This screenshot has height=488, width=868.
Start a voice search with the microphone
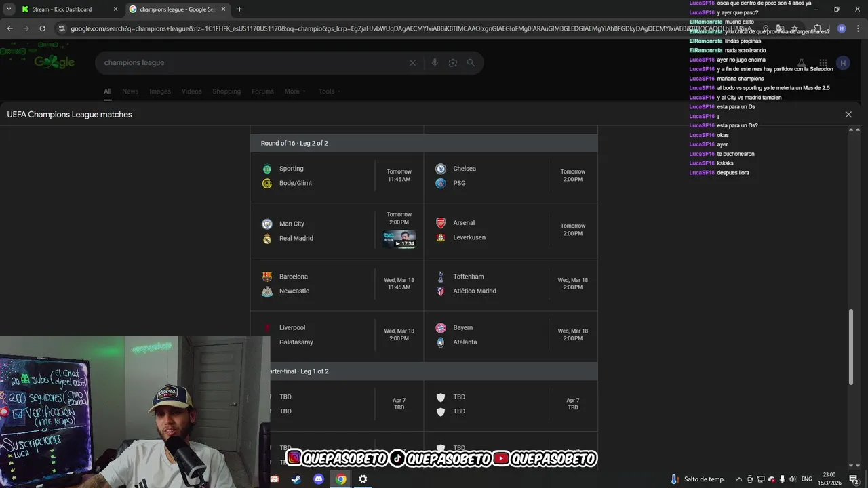(435, 62)
